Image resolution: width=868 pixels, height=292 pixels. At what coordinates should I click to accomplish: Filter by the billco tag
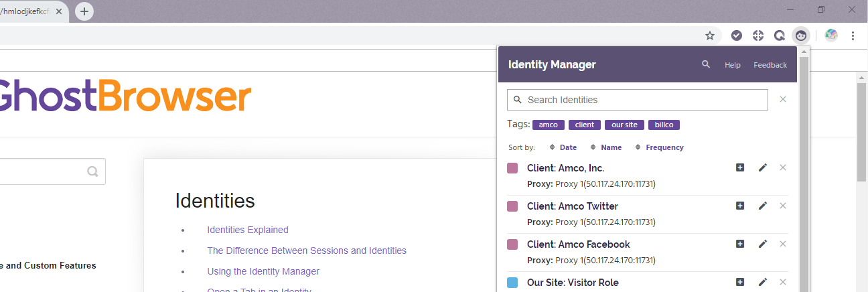pos(664,125)
